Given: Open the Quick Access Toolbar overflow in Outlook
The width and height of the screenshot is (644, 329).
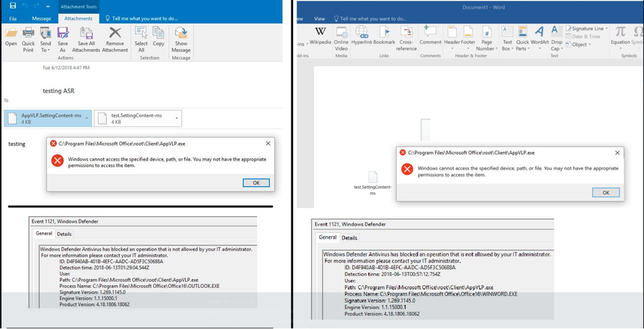Looking at the screenshot, I should coord(48,6).
